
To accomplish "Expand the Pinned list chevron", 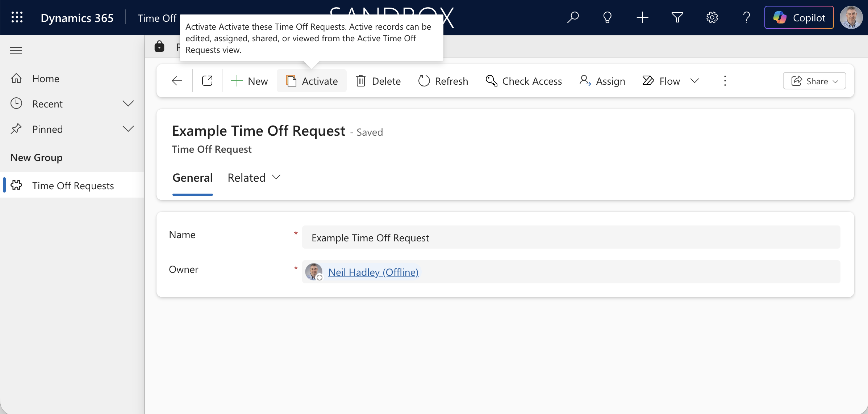I will [x=128, y=129].
